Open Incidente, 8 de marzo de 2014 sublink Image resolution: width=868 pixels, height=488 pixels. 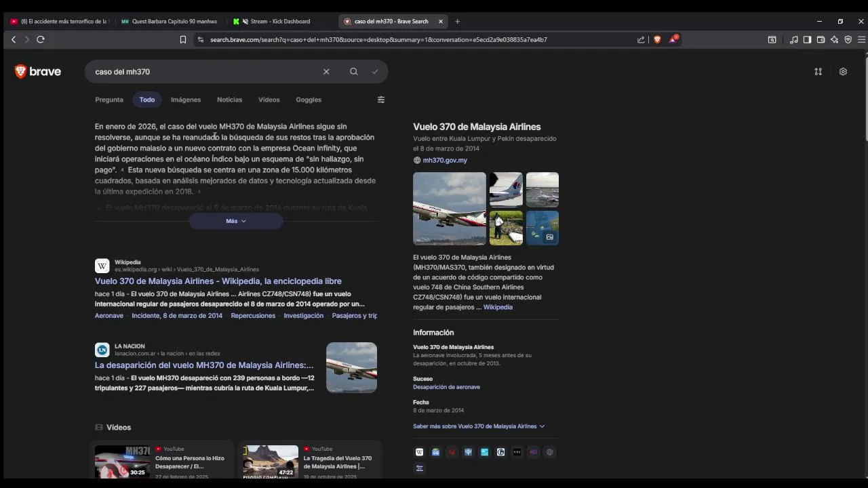(x=177, y=316)
